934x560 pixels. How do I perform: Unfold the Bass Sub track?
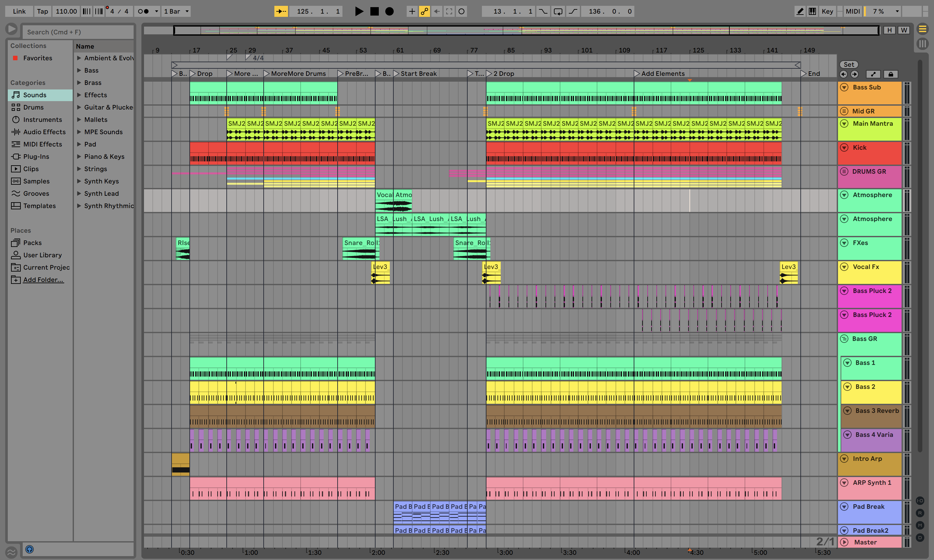pos(844,87)
